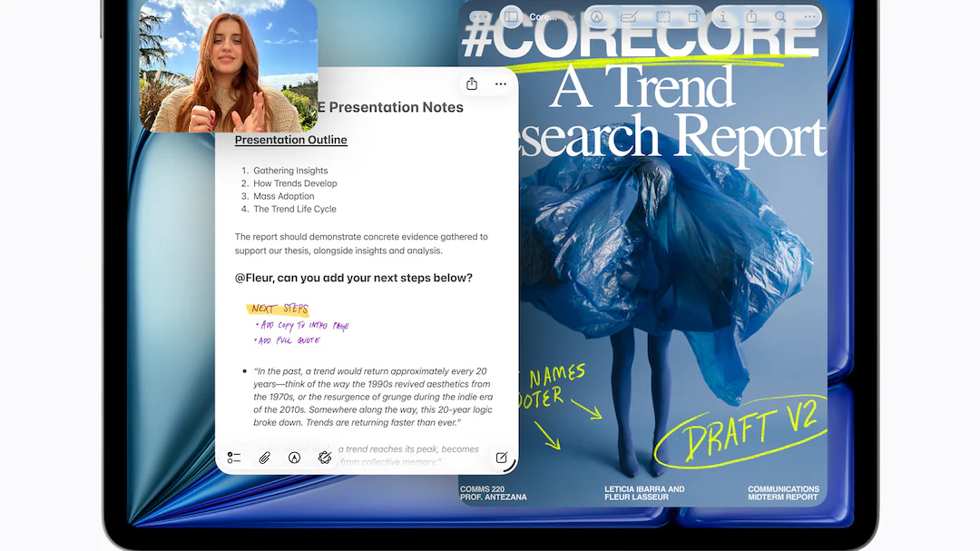The height and width of the screenshot is (551, 980).
Task: Create a new note with compose button
Action: (501, 458)
